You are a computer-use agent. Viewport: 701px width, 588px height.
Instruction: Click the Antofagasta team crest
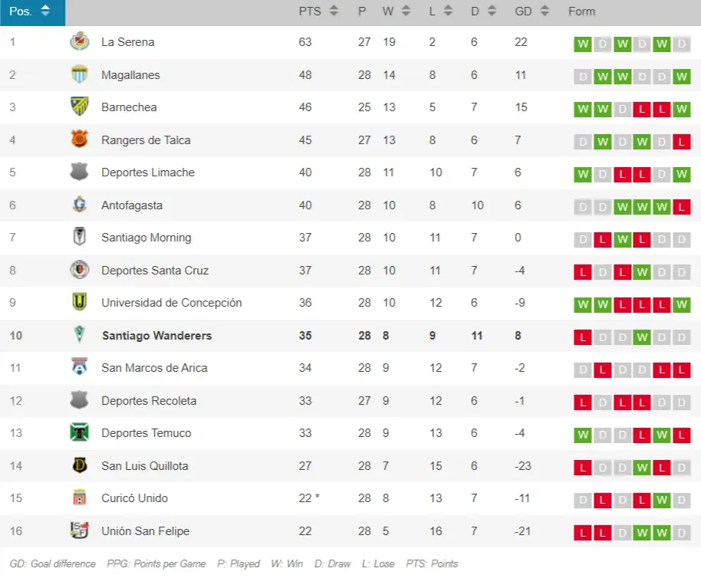79,205
